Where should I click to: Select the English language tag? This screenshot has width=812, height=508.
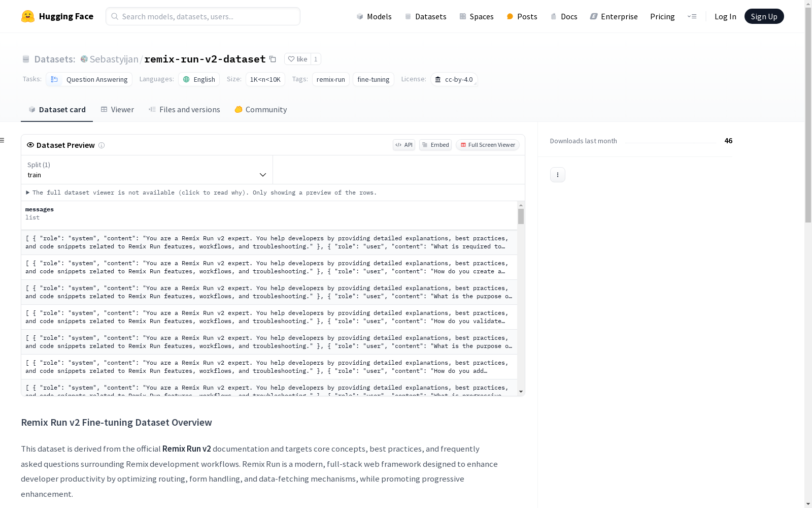coord(199,79)
